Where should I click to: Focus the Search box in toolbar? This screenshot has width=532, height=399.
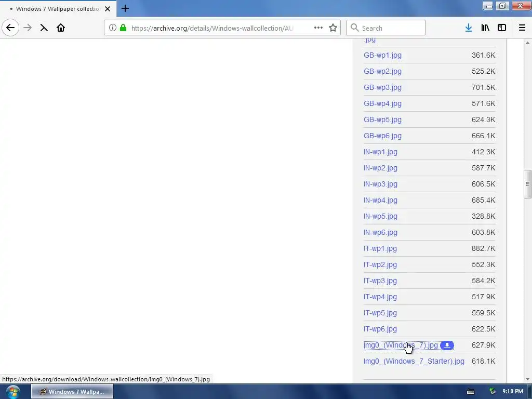coord(385,28)
